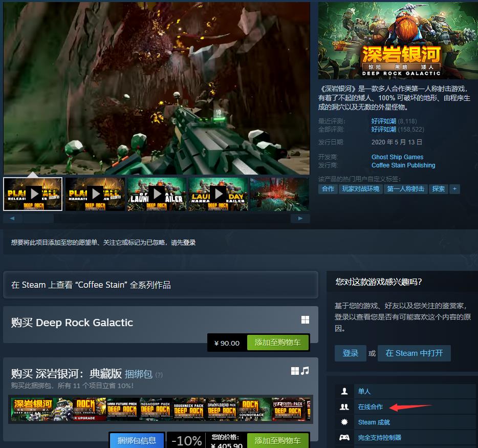
Task: Click the main gameplay video player
Action: (157, 88)
